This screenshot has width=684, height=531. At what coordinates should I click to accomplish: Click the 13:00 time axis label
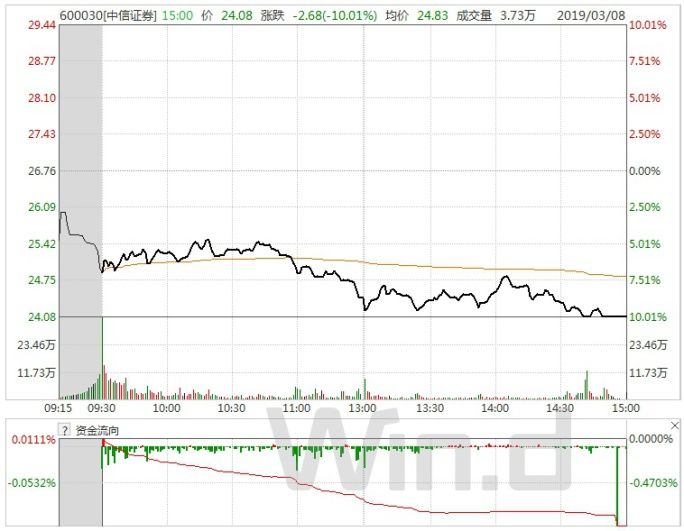click(x=363, y=408)
